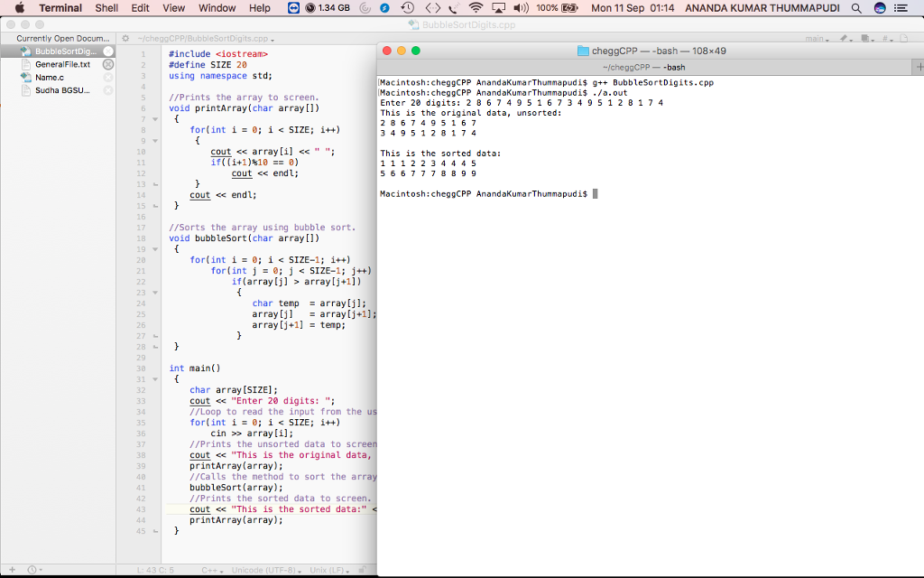This screenshot has width=924, height=578.
Task: Open the View menu
Action: pos(174,7)
